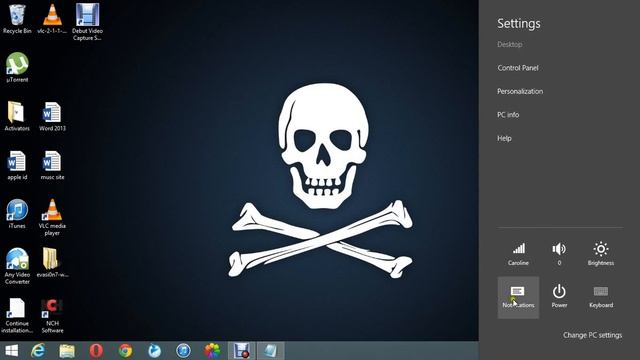The width and height of the screenshot is (640, 360).
Task: Select the Activators folder icon
Action: [x=17, y=116]
